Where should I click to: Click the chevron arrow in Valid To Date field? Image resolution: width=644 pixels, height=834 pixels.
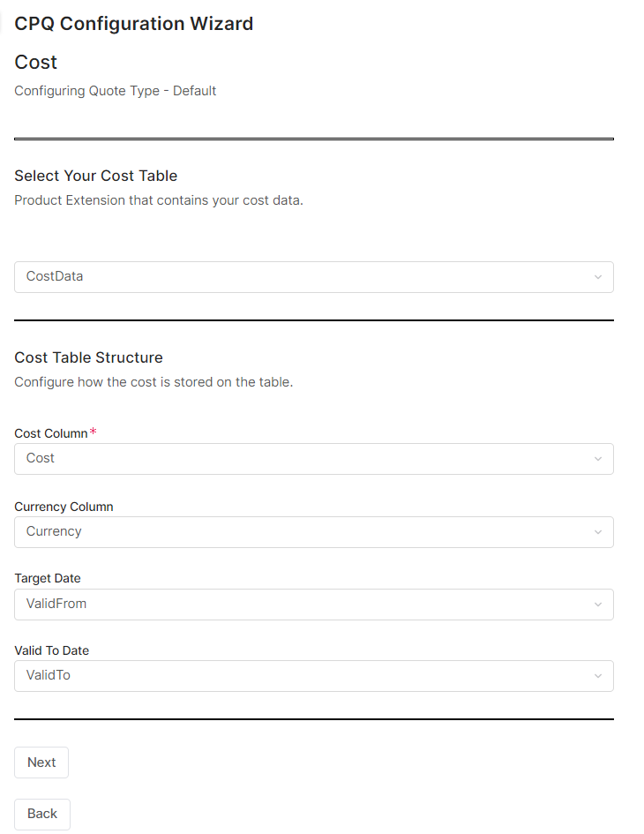(597, 676)
